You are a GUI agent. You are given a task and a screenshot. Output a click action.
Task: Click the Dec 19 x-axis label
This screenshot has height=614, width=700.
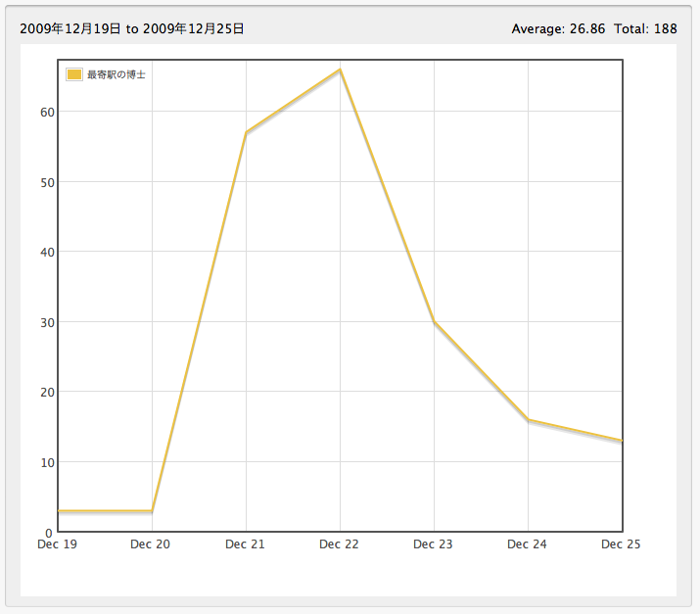coord(57,544)
